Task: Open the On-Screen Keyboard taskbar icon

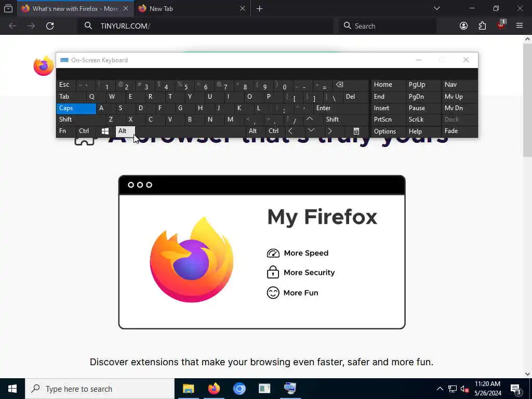Action: [x=290, y=389]
